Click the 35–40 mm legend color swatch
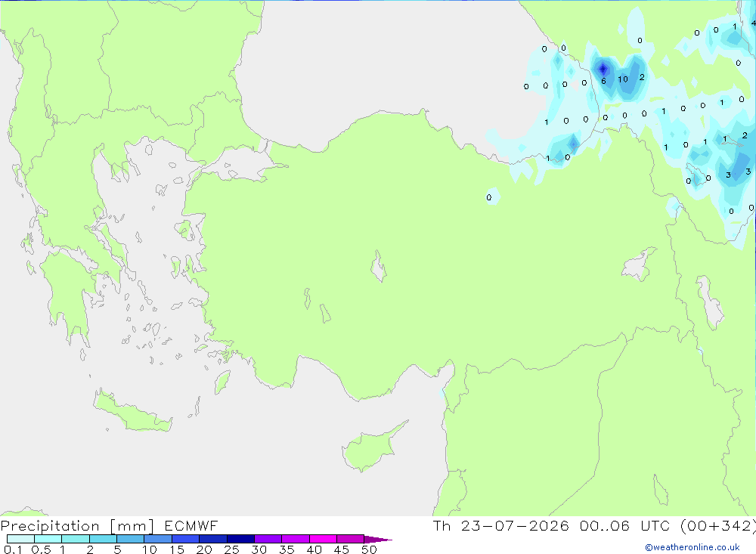 pyautogui.click(x=296, y=539)
